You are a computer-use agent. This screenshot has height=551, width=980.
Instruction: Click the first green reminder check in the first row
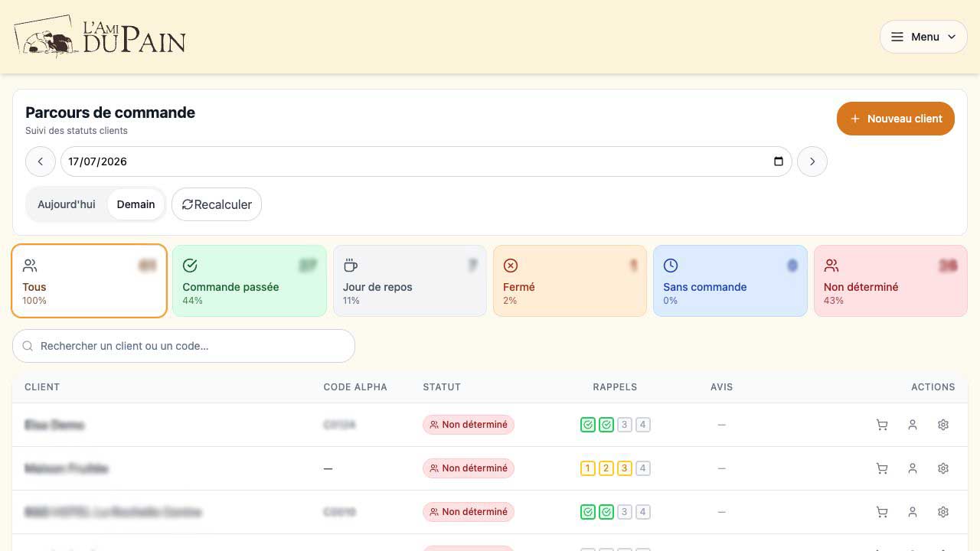tap(588, 425)
